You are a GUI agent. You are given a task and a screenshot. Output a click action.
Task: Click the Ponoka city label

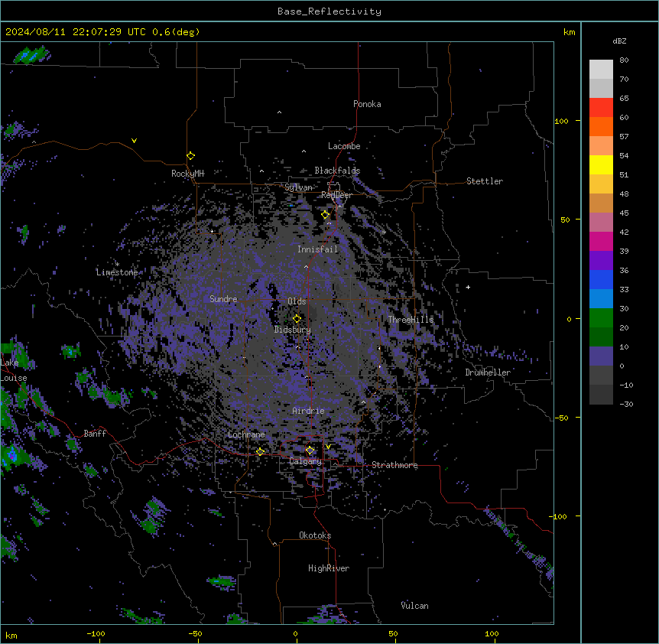pos(367,104)
